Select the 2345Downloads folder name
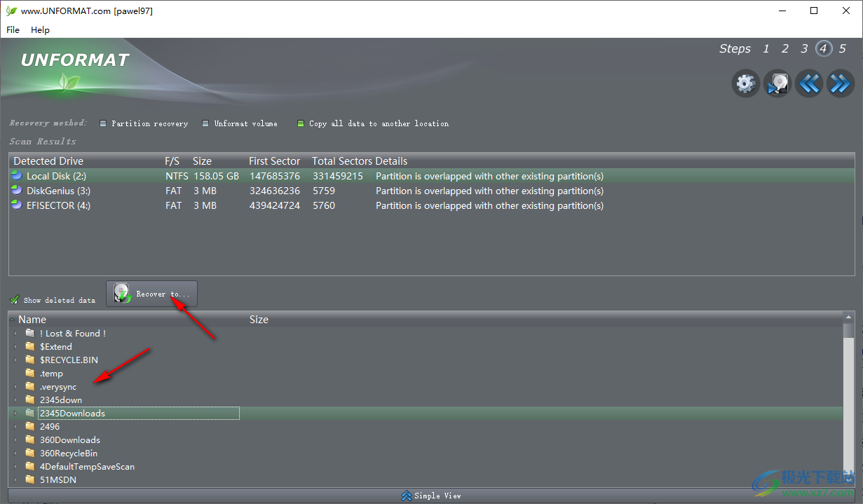The width and height of the screenshot is (863, 504). point(72,413)
